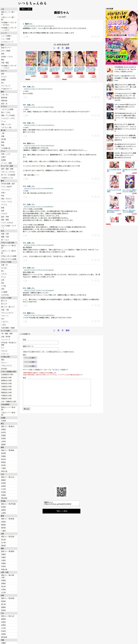Image resolution: width=138 pixels, height=644 pixels.
Task: Click the block icon on post 574
Action: tap(98, 305)
